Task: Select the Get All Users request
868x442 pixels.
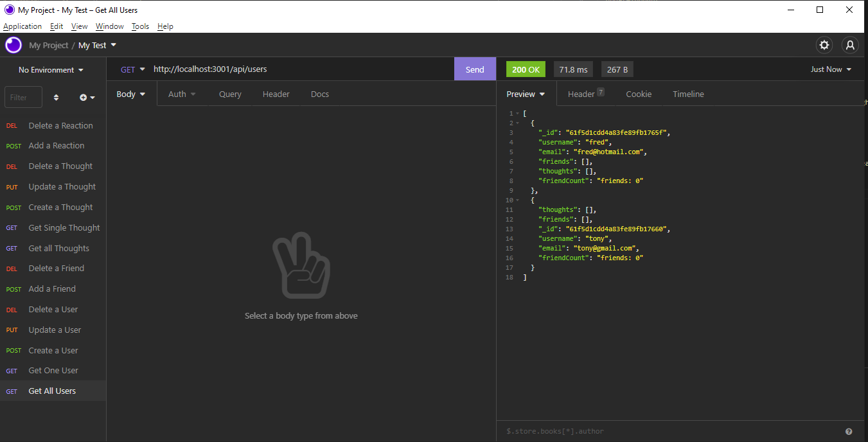Action: (x=53, y=391)
